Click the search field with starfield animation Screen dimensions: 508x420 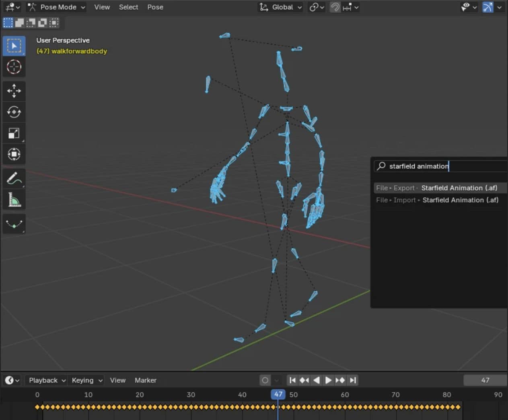438,166
